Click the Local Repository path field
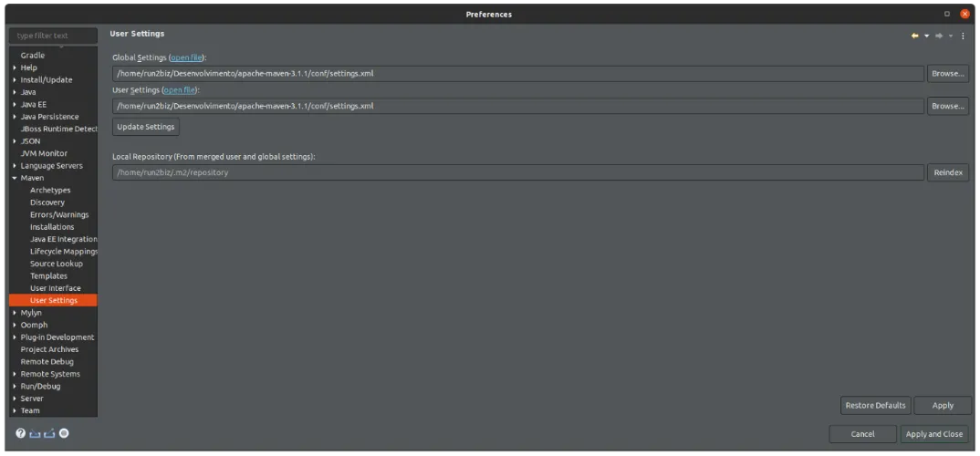The width and height of the screenshot is (980, 456). click(x=518, y=172)
